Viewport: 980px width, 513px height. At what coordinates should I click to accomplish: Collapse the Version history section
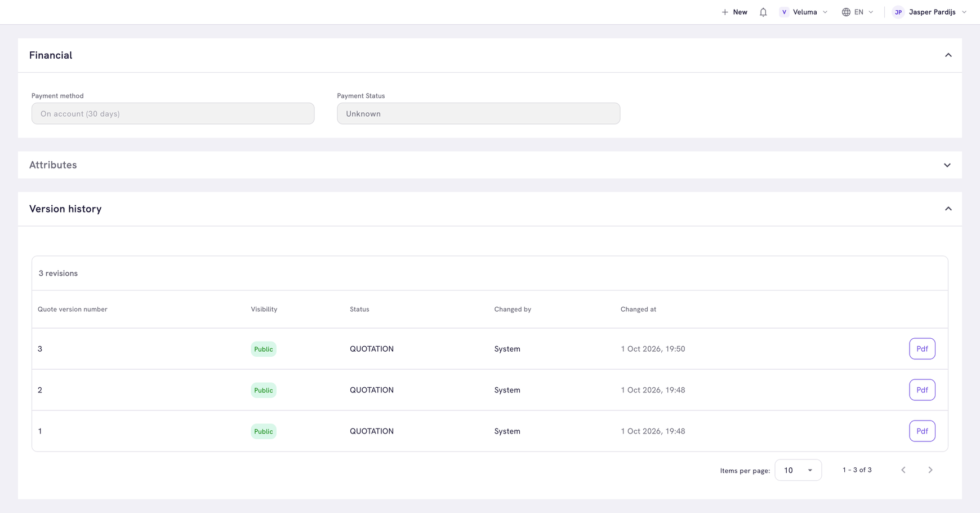point(948,209)
